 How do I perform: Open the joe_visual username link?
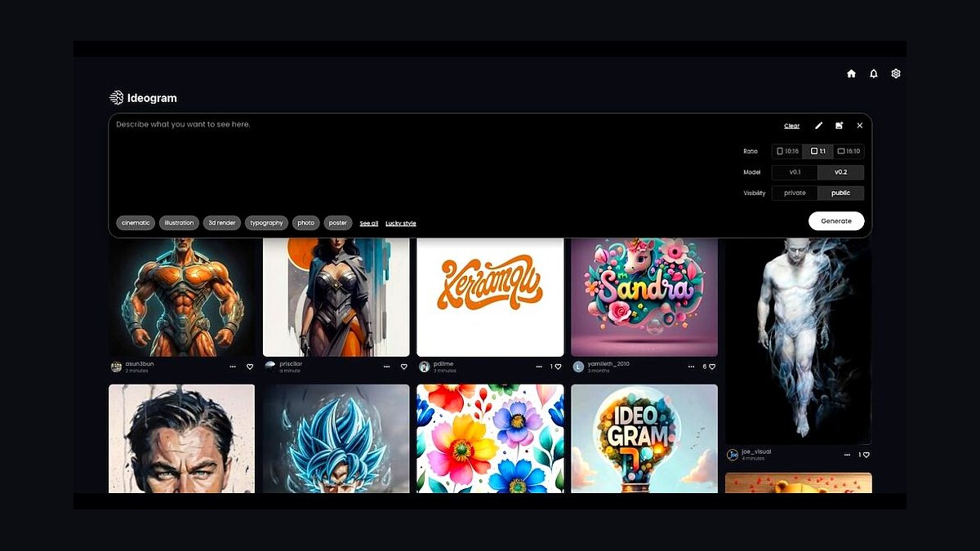(756, 451)
